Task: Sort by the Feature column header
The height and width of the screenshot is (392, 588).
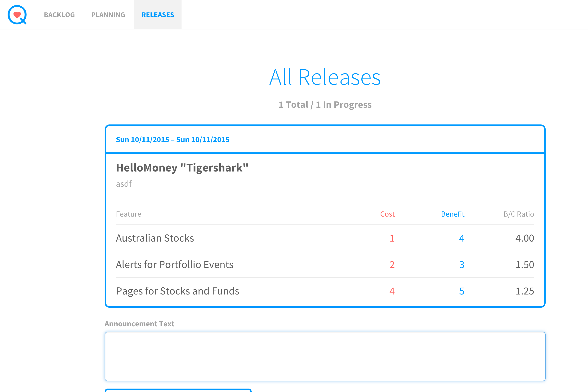Action: click(x=128, y=214)
